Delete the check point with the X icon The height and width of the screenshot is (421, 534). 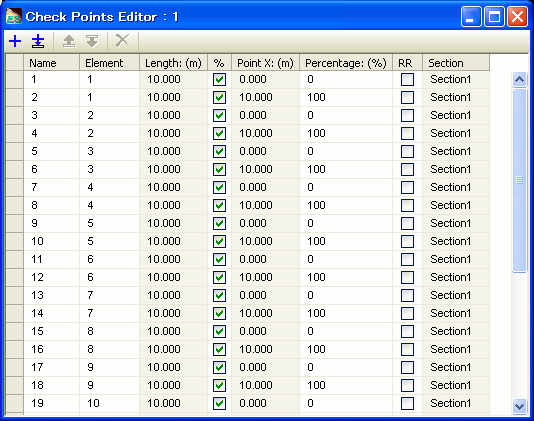coord(122,41)
